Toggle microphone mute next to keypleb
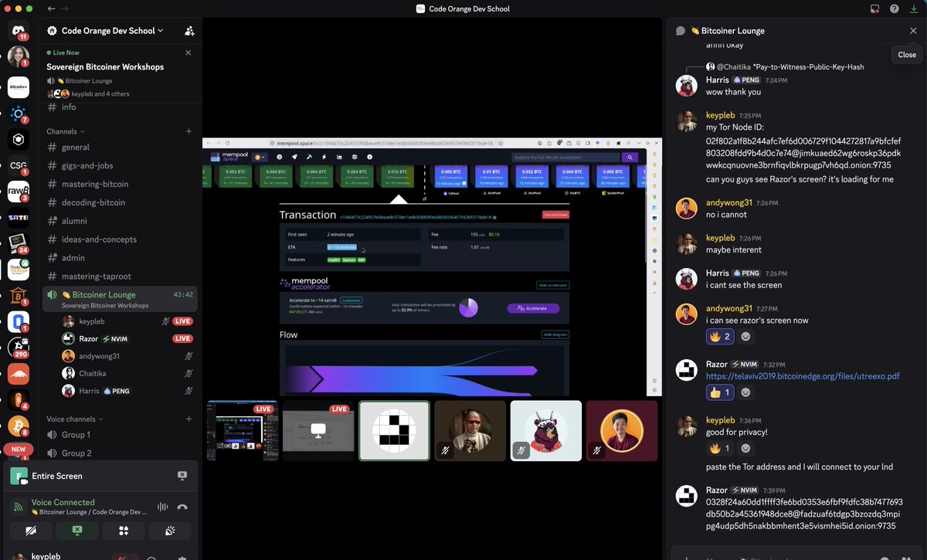Screen dimensions: 927x560 [x=122, y=558]
